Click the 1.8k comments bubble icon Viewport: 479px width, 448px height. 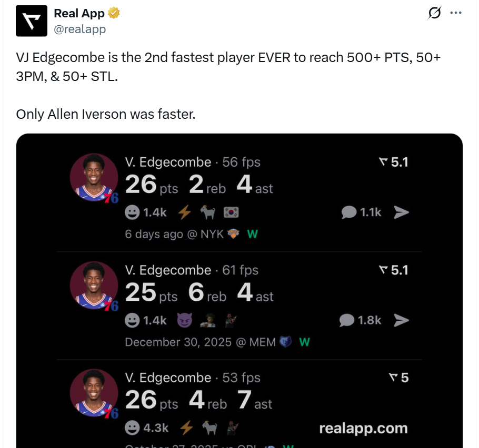pyautogui.click(x=348, y=320)
